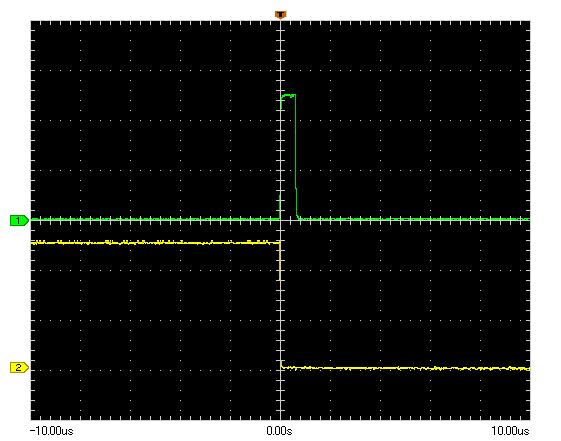Click the -10.00us time axis label
This screenshot has width=561, height=441.
[x=52, y=431]
